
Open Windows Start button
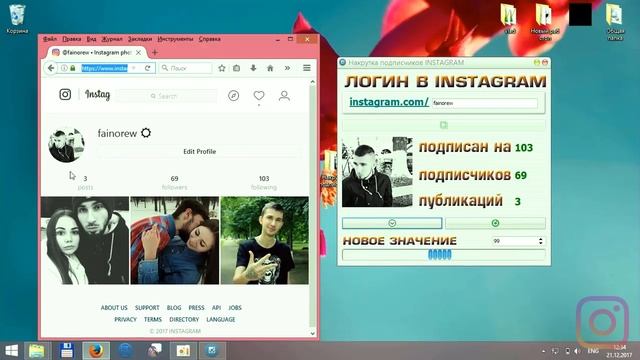(x=11, y=351)
